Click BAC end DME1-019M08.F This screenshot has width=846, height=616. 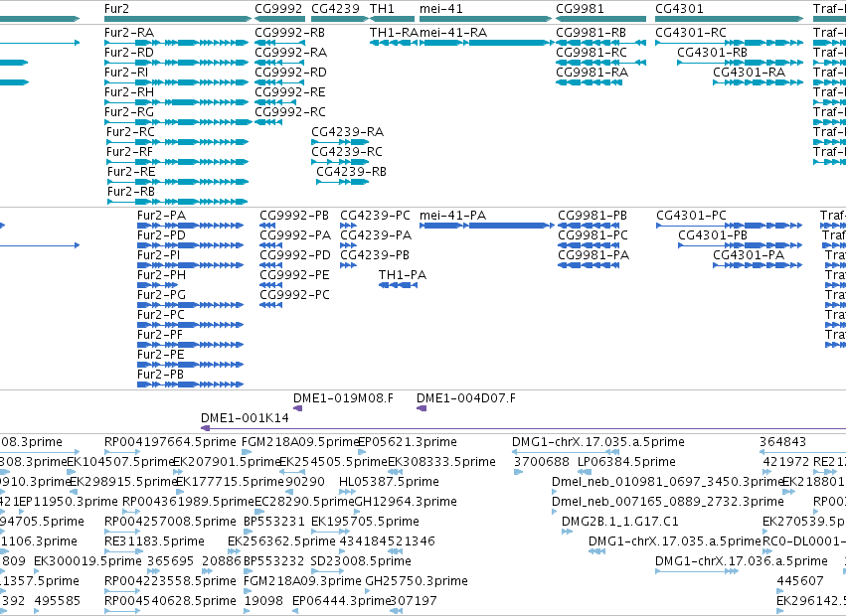(343, 398)
